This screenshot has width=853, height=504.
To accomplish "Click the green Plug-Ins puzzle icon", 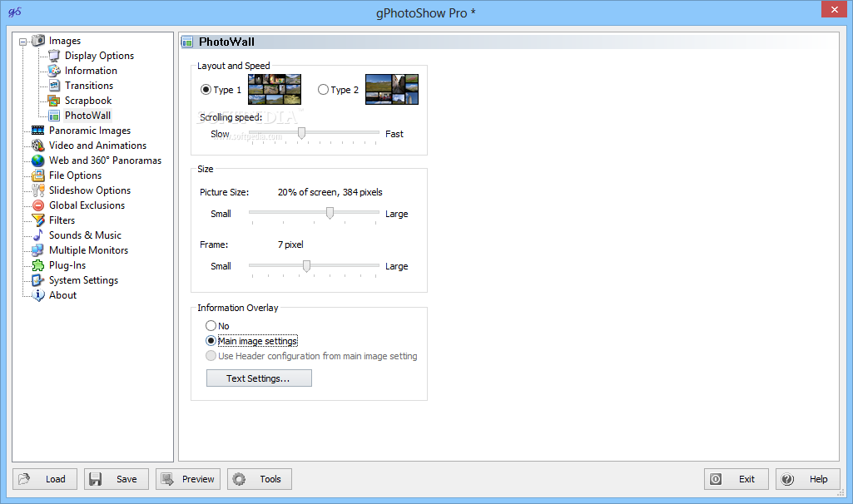I will pyautogui.click(x=38, y=265).
